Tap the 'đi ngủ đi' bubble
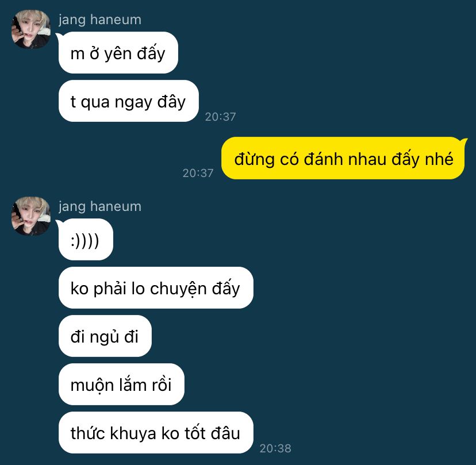This screenshot has height=465, width=476. pos(105,336)
